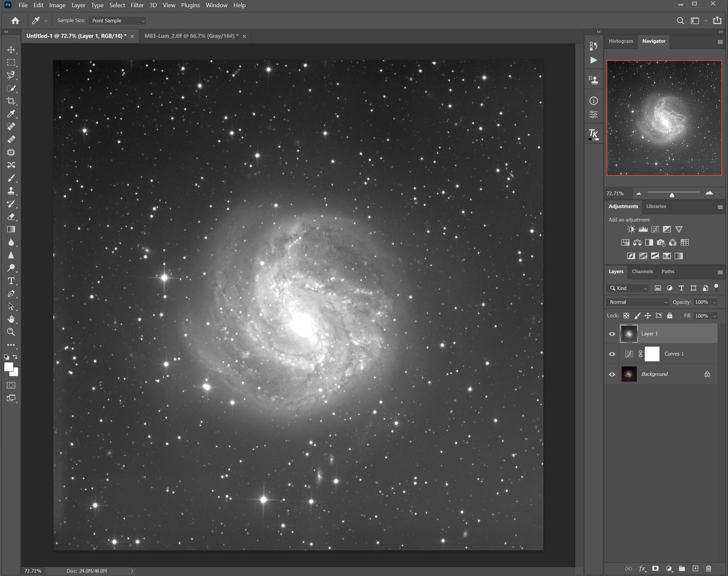Open the layer blend mode Normal dropdown

(638, 302)
